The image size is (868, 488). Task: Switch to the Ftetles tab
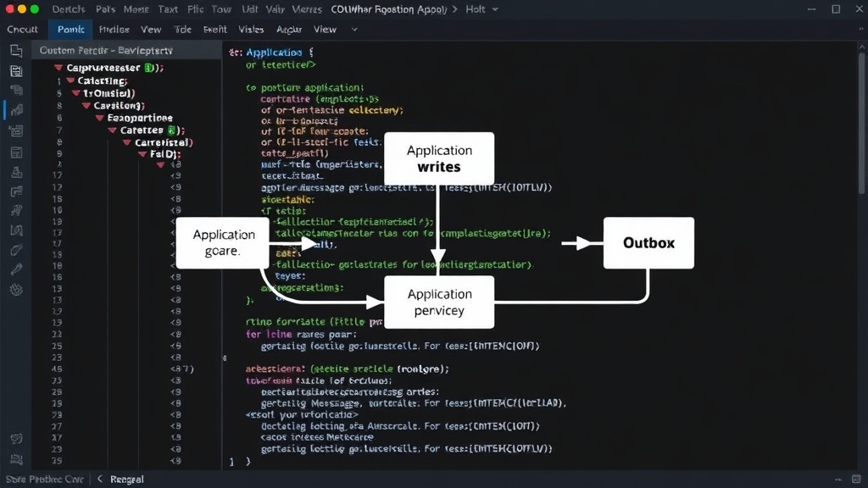point(114,30)
